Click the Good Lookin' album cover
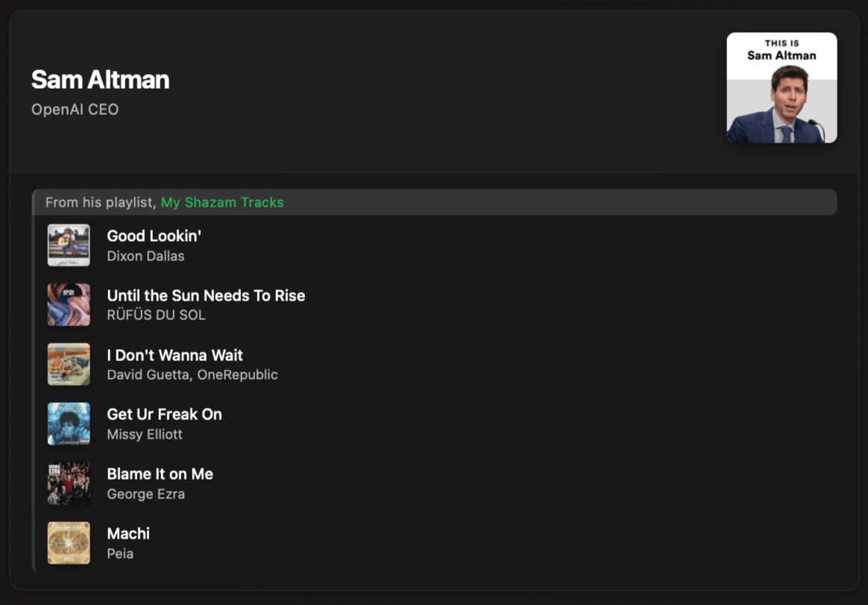The width and height of the screenshot is (868, 605). pos(69,245)
